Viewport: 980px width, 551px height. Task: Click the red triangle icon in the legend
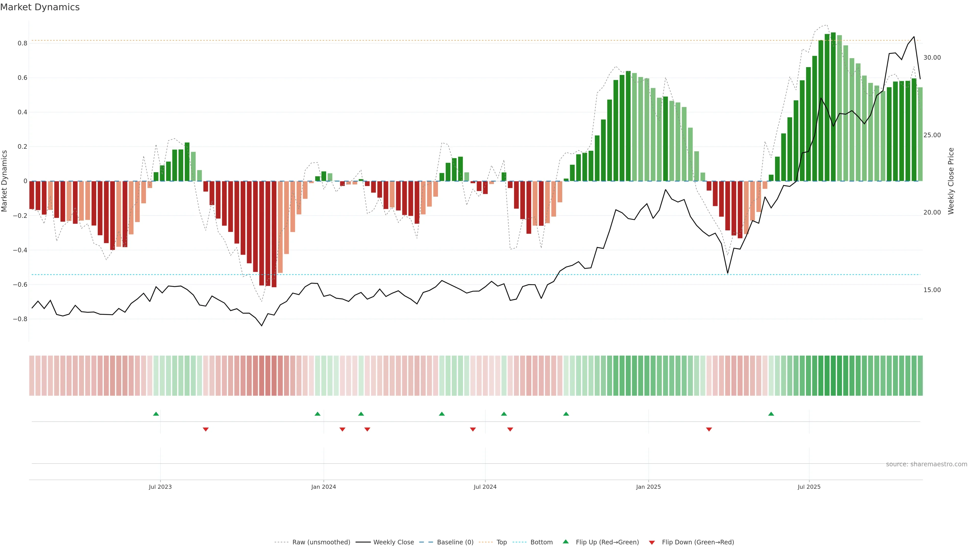pyautogui.click(x=652, y=543)
